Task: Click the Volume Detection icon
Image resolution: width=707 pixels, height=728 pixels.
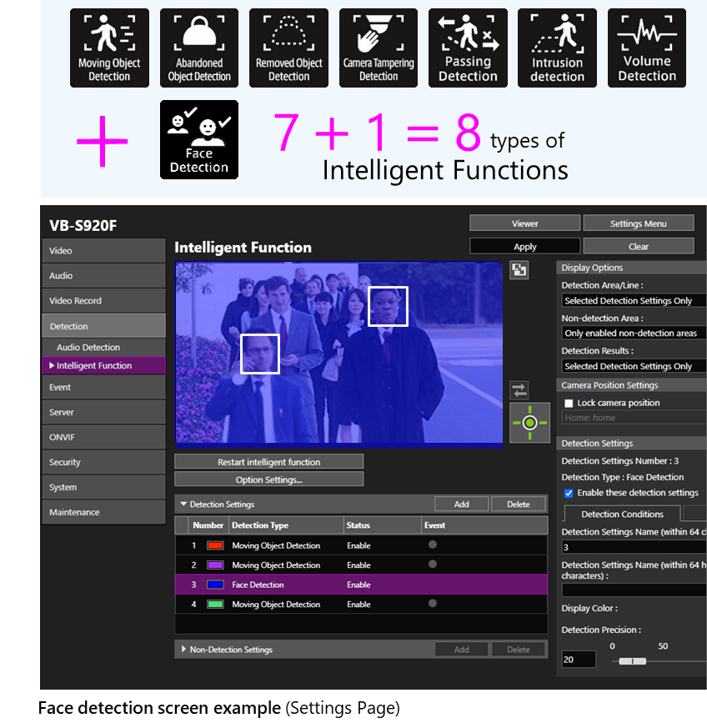Action: [647, 48]
